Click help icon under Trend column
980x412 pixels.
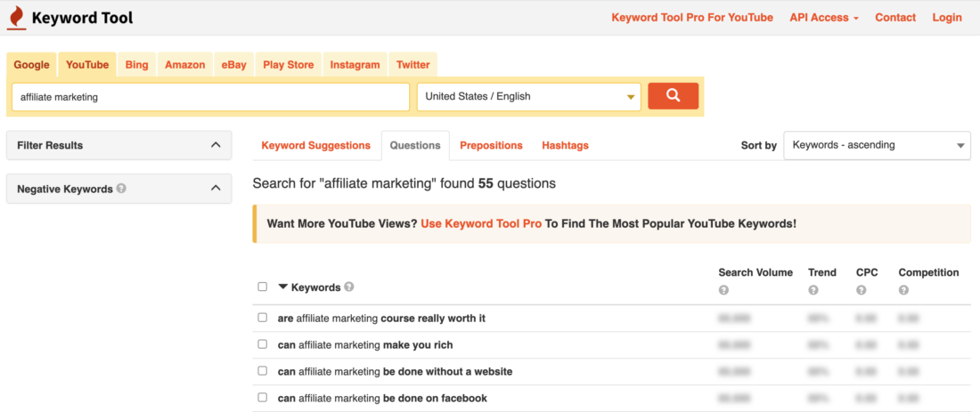pos(813,290)
